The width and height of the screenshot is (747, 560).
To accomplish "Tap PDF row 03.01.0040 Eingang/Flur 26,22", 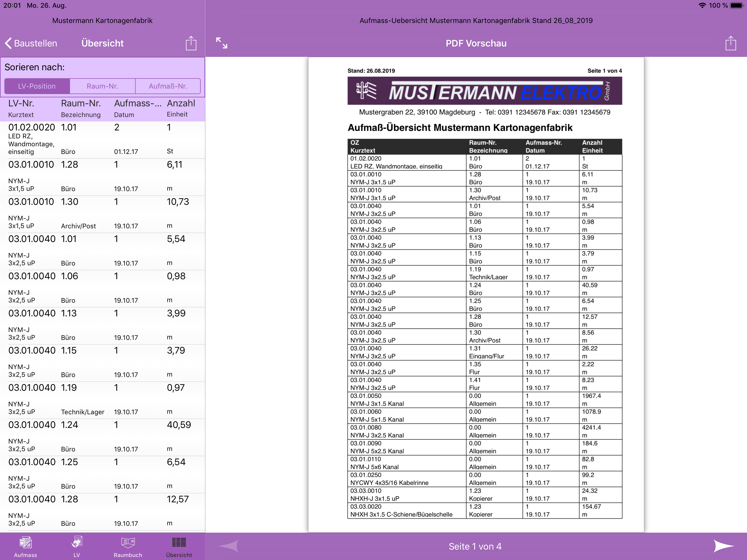I will point(485,352).
